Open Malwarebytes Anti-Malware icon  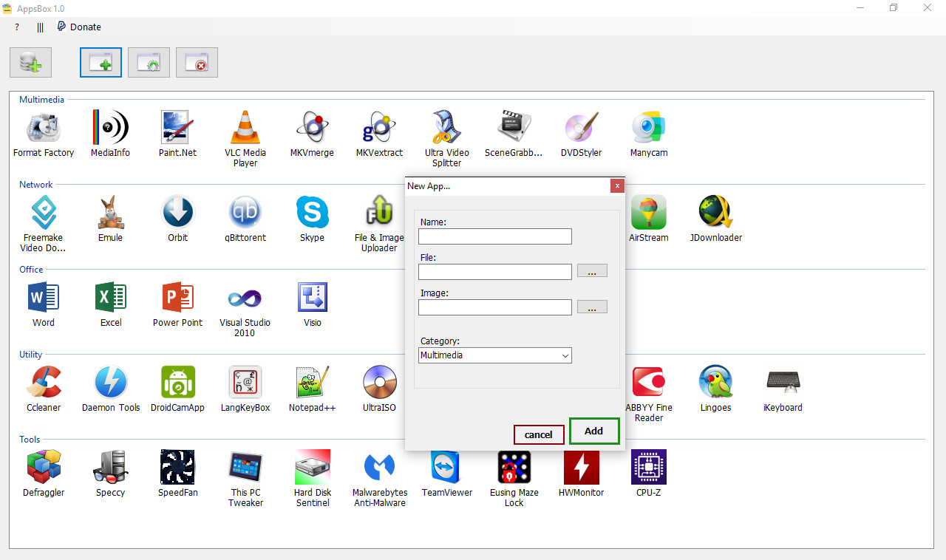379,468
